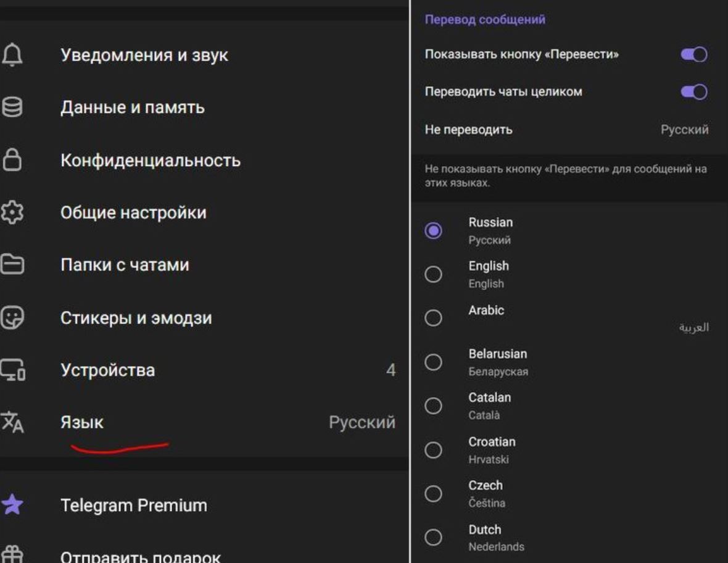The image size is (728, 563).
Task: Select the Arabic language radio button
Action: click(x=433, y=319)
